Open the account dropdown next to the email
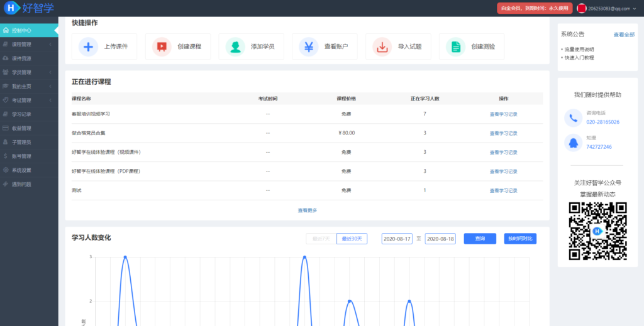 [x=635, y=8]
